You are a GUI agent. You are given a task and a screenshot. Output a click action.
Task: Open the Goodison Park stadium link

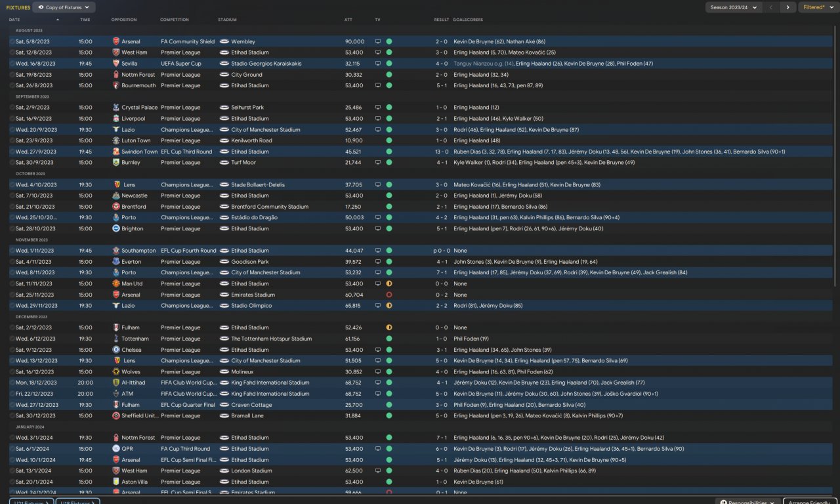(x=250, y=262)
